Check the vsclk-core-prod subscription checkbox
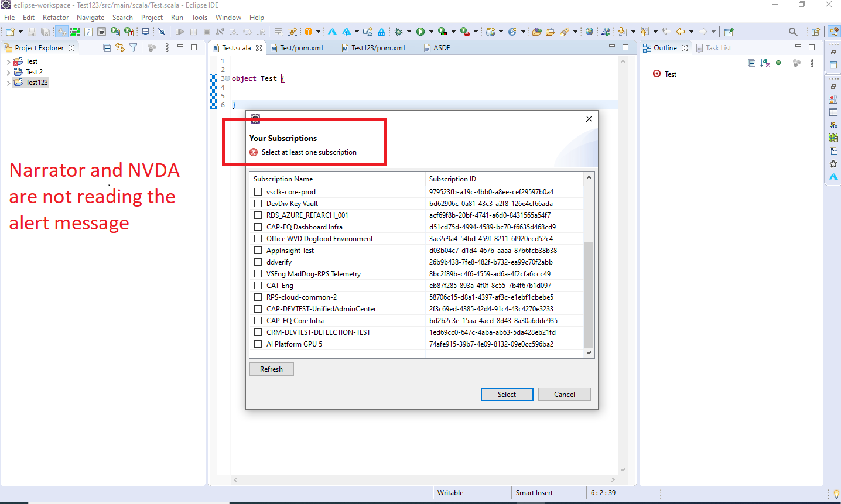Viewport: 841px width, 504px height. click(258, 191)
